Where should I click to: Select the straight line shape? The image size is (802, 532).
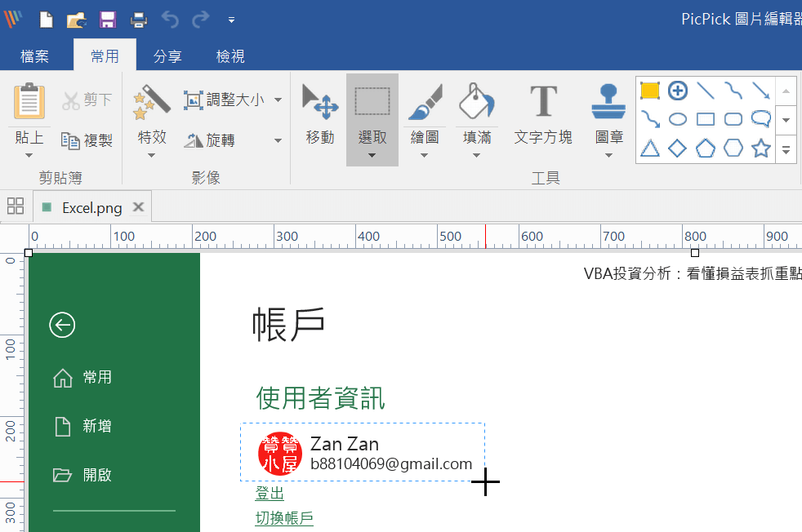click(x=706, y=91)
